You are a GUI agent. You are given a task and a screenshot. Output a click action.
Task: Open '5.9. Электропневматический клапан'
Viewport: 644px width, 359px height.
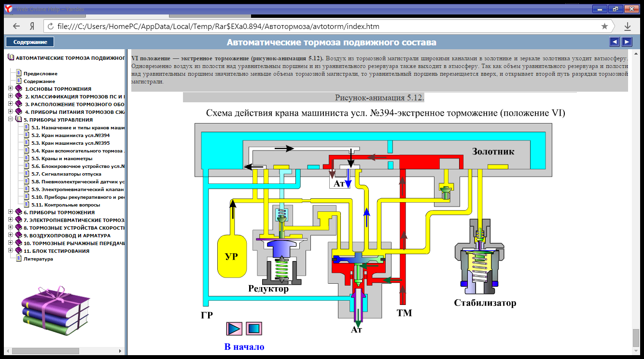pos(78,189)
